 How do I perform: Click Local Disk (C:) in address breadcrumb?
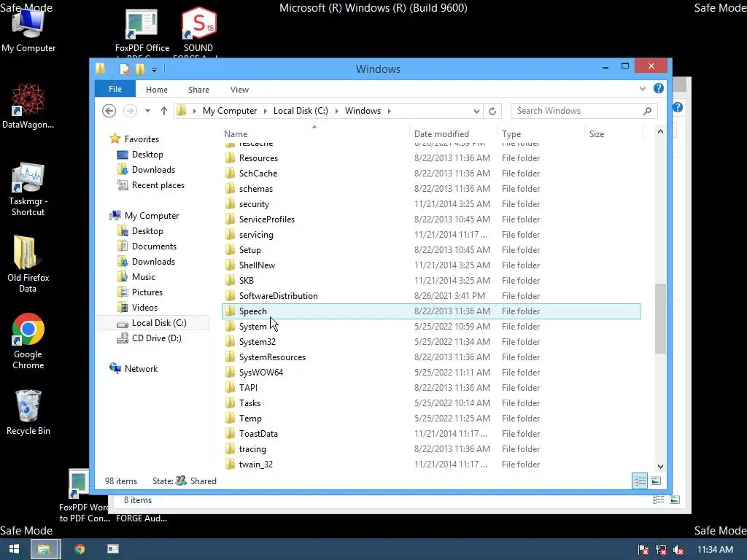[301, 111]
